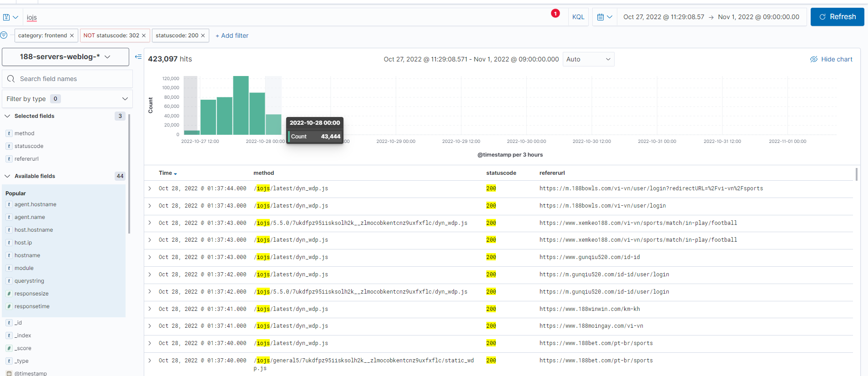The image size is (868, 376).
Task: Switch query language via KQL button
Action: tap(578, 17)
